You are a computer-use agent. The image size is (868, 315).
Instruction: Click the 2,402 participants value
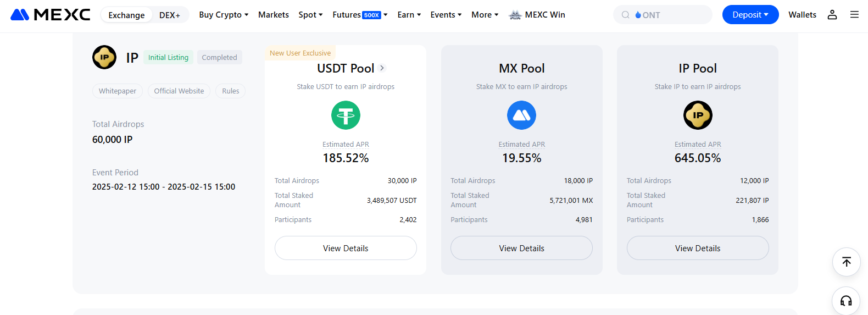pyautogui.click(x=408, y=219)
